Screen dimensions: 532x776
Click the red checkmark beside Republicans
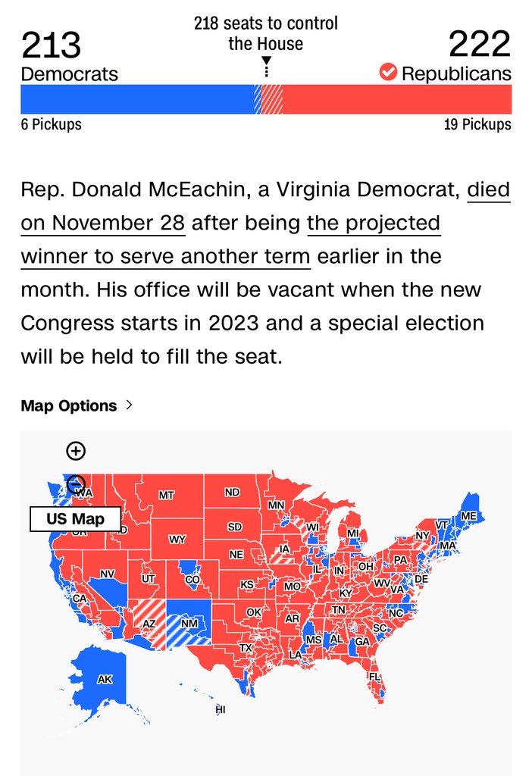tap(389, 73)
